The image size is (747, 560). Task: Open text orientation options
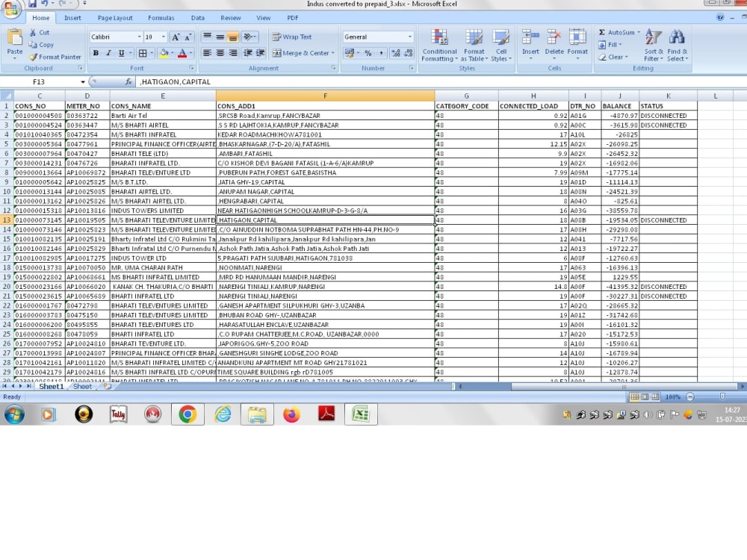(249, 37)
